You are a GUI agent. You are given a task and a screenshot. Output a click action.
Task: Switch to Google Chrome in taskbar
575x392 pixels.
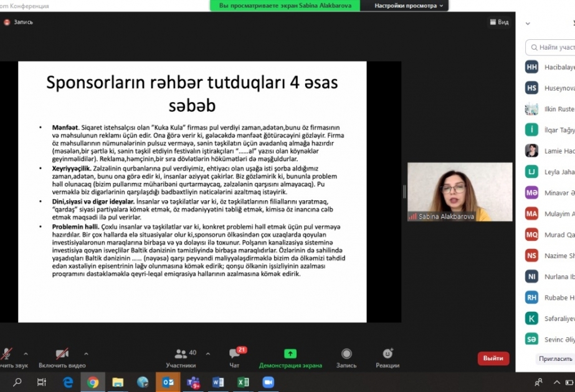93,383
